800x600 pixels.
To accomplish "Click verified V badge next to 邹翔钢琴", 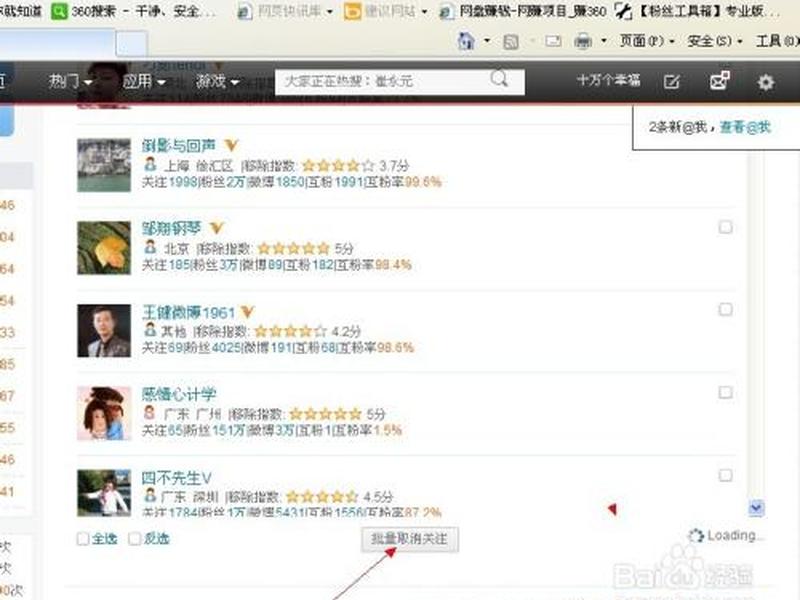I will [217, 228].
